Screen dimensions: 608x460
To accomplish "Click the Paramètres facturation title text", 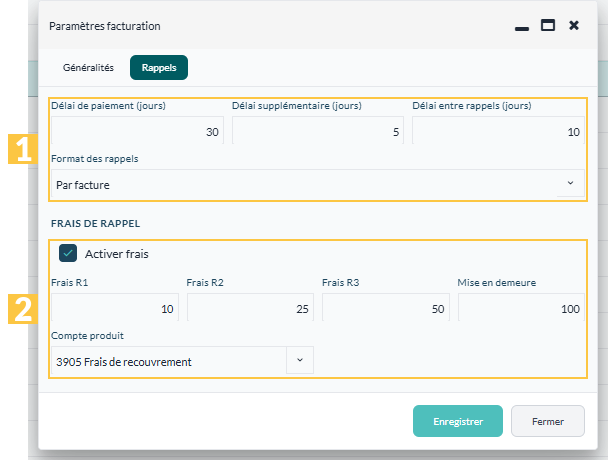I will (105, 26).
